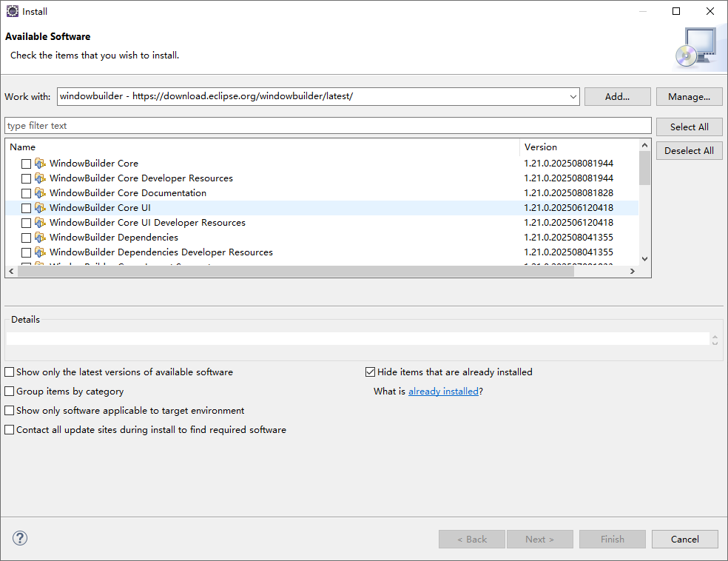The height and width of the screenshot is (561, 728).
Task: Click the software list vertical scrollbar thumb
Action: point(644,168)
